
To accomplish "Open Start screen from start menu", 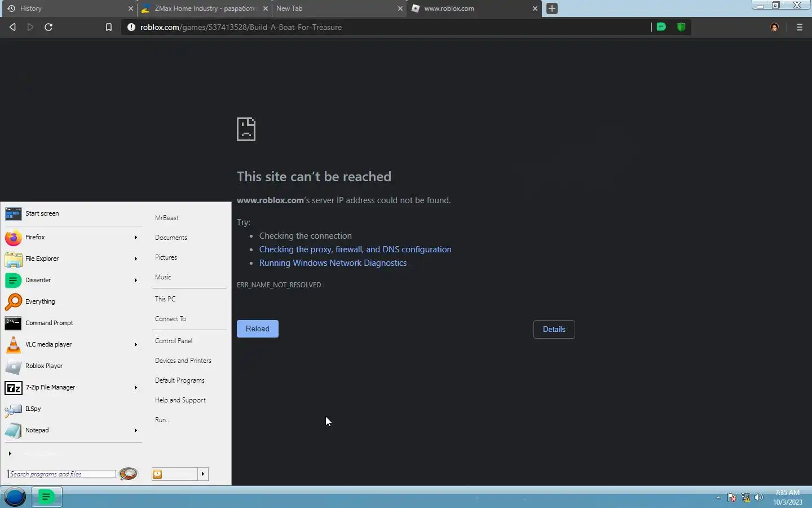I will pos(72,213).
